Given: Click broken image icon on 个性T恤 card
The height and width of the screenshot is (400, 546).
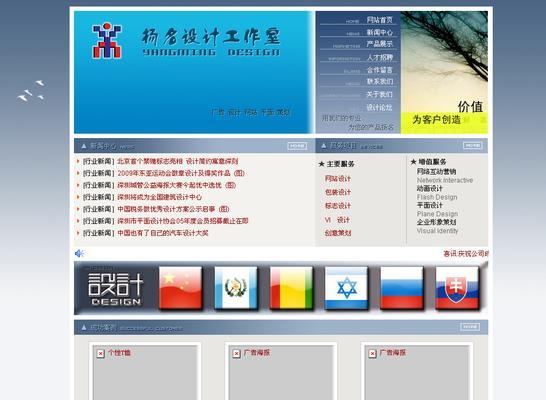Looking at the screenshot, I should click(x=100, y=353).
